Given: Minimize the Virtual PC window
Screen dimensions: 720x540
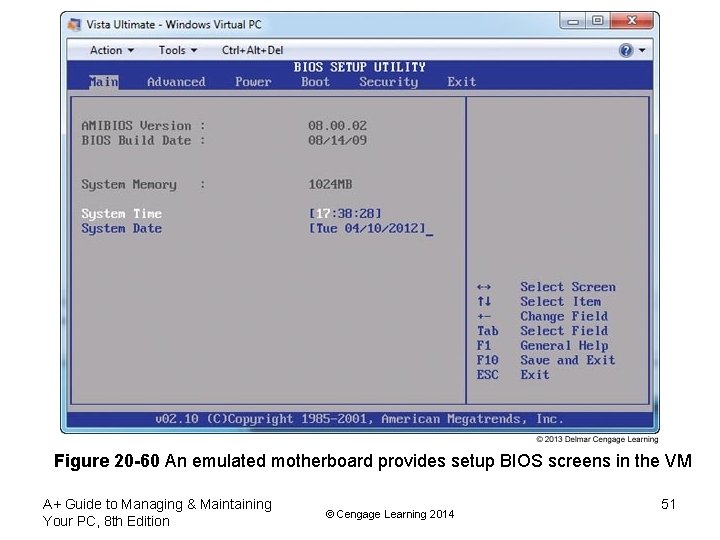Looking at the screenshot, I should [573, 21].
